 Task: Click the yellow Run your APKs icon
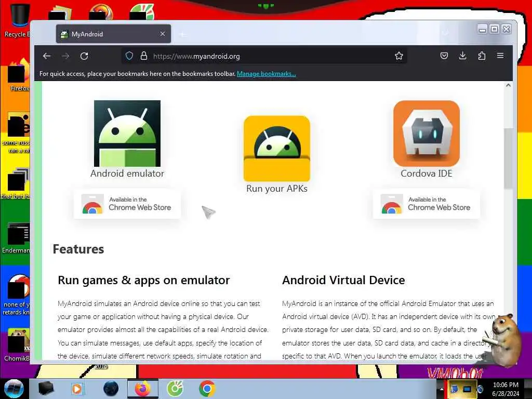(x=277, y=149)
